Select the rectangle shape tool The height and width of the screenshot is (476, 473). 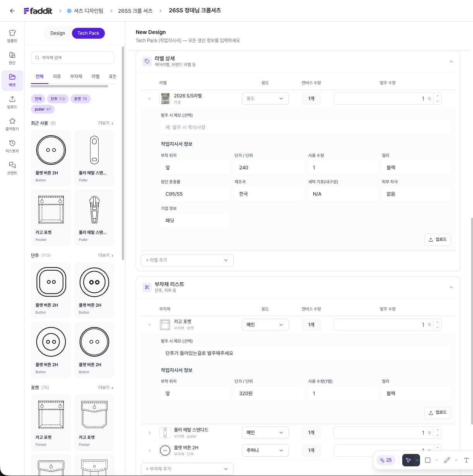(x=428, y=460)
